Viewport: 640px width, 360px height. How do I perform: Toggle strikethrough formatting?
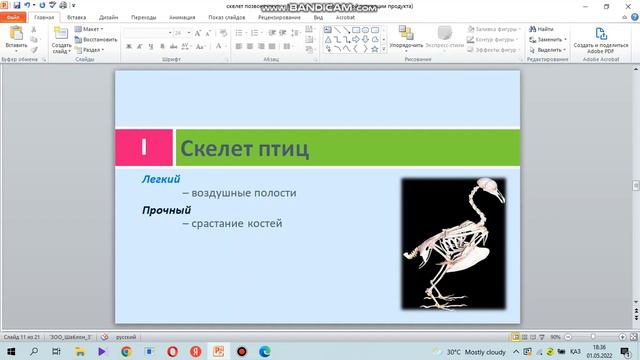pyautogui.click(x=173, y=47)
